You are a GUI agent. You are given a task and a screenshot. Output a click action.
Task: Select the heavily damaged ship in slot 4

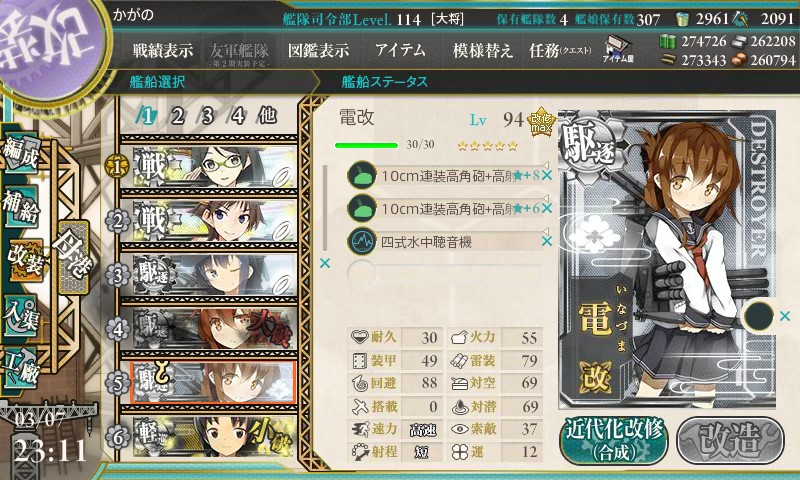pyautogui.click(x=208, y=329)
